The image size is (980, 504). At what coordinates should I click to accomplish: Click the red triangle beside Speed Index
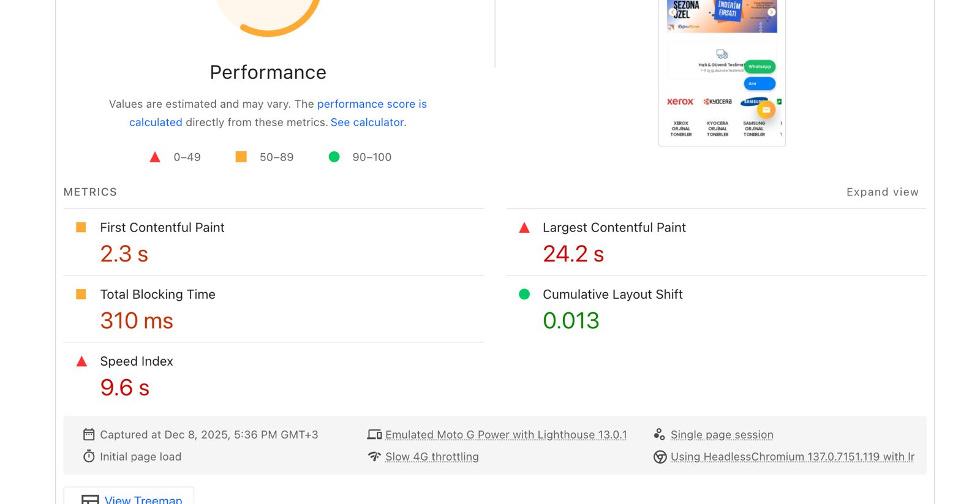click(81, 361)
